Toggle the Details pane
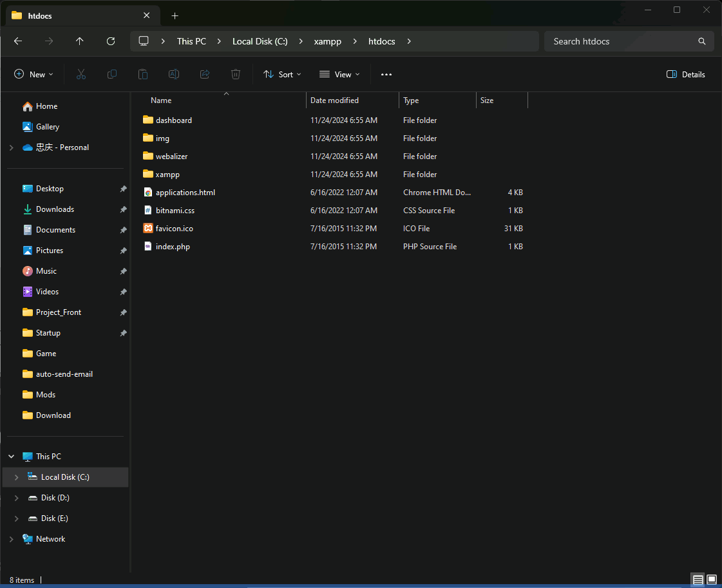722x588 pixels. [686, 75]
